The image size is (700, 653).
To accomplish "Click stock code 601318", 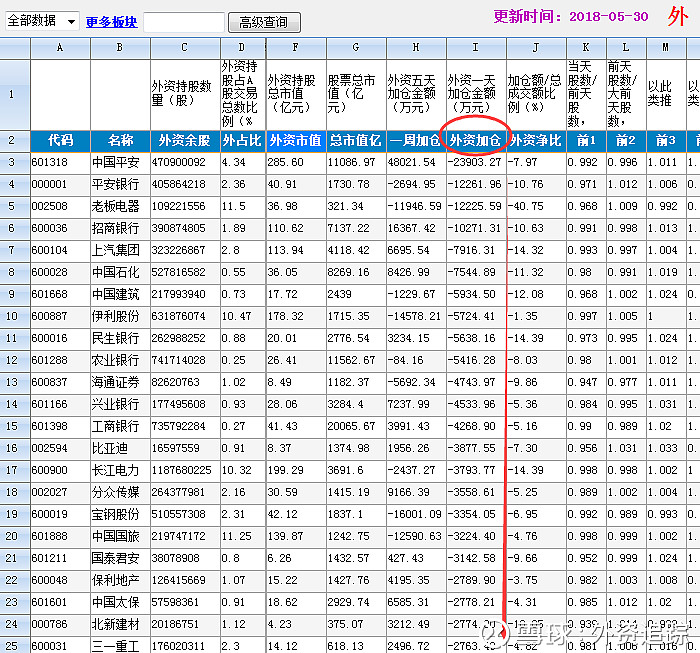I will pos(50,162).
